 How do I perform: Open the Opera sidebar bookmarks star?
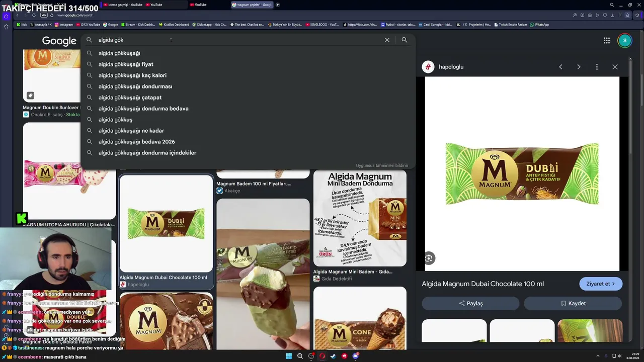coord(6,26)
